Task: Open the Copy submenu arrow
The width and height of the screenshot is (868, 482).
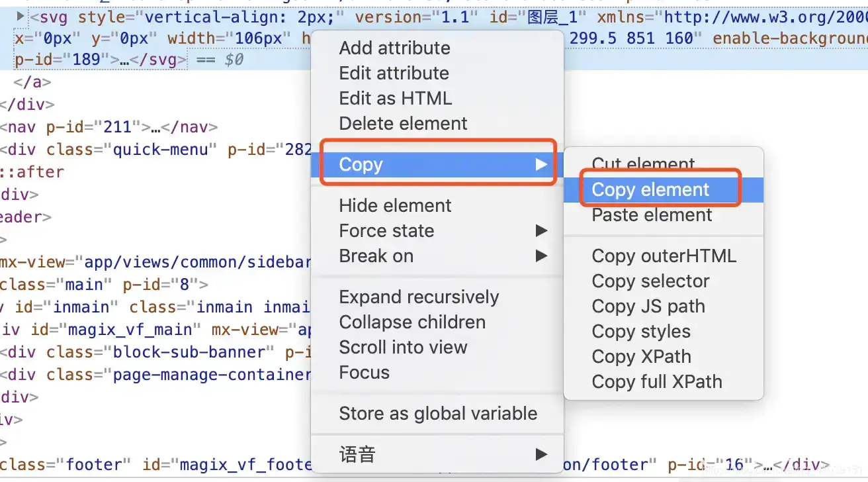Action: (541, 164)
